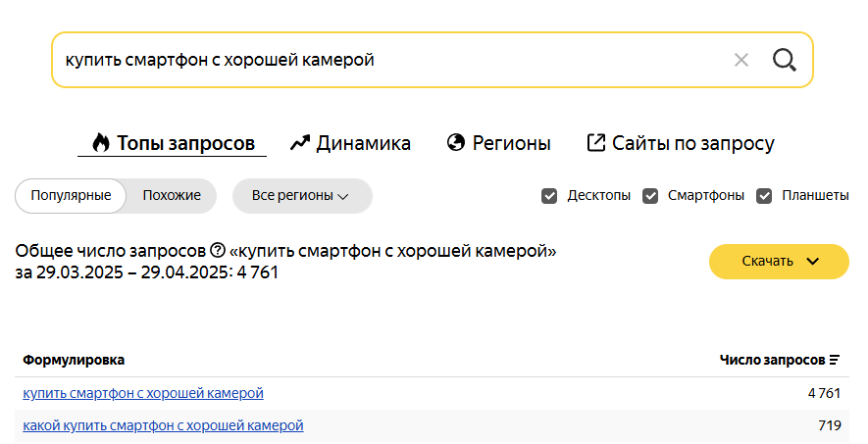
Task: Toggle the Смартфоны checkbox
Action: pyautogui.click(x=650, y=196)
